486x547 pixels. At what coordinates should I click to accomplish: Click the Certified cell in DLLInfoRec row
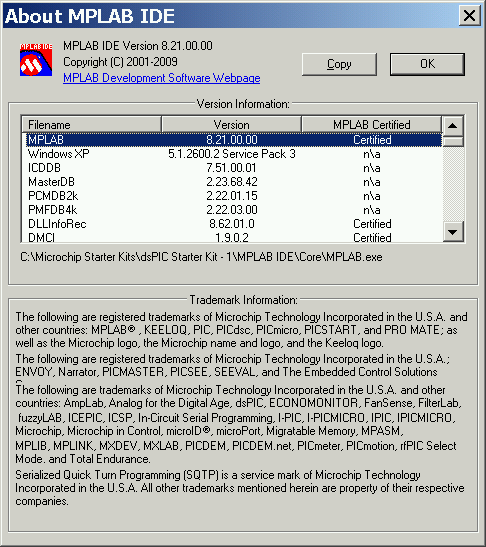[x=372, y=224]
